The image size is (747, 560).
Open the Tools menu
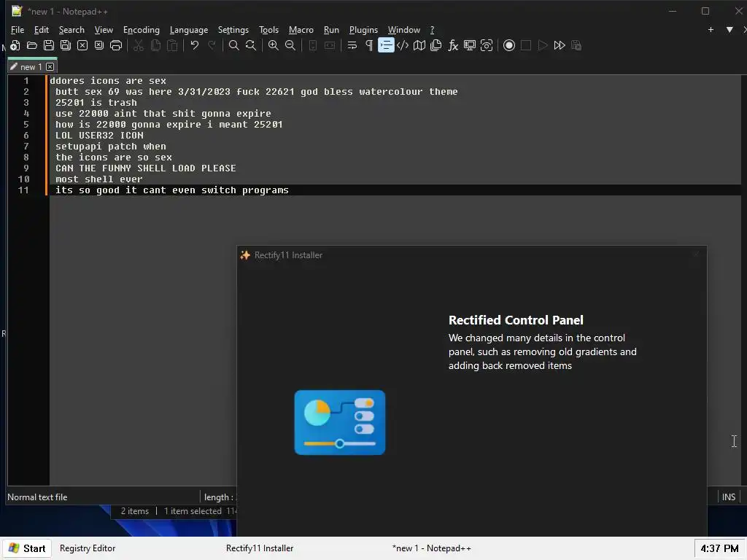pos(268,30)
